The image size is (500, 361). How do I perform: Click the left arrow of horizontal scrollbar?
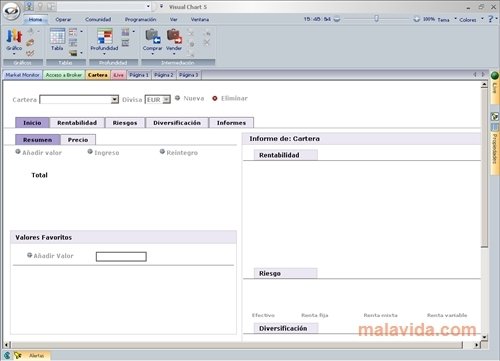tap(7, 345)
